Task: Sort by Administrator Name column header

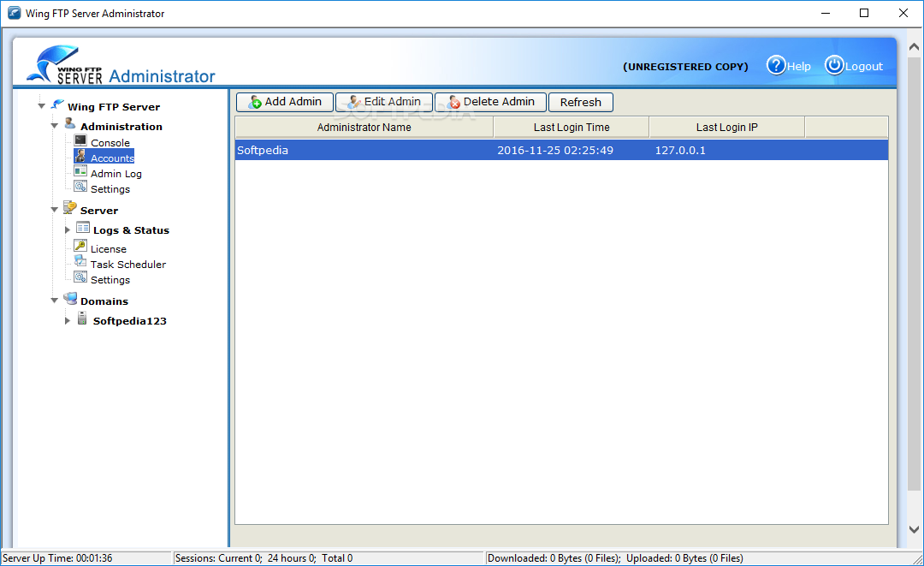Action: pos(364,128)
